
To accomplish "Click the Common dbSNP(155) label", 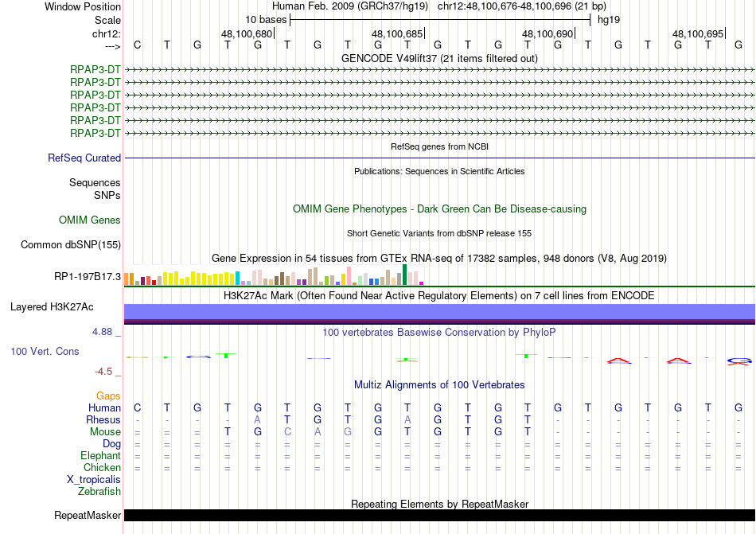I will [70, 245].
